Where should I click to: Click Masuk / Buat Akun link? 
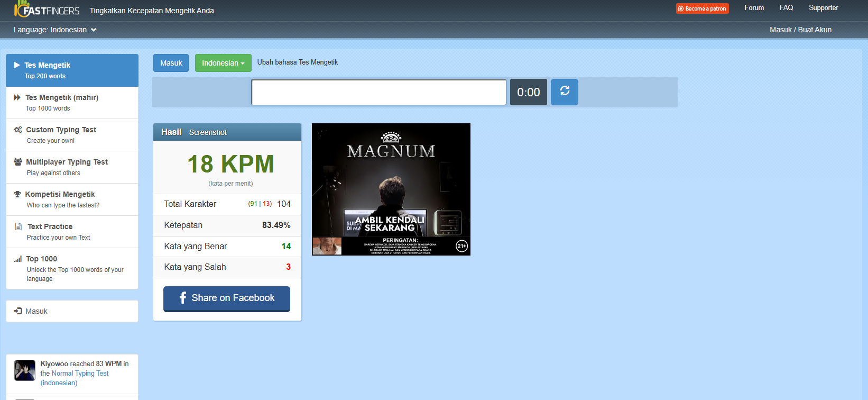800,30
